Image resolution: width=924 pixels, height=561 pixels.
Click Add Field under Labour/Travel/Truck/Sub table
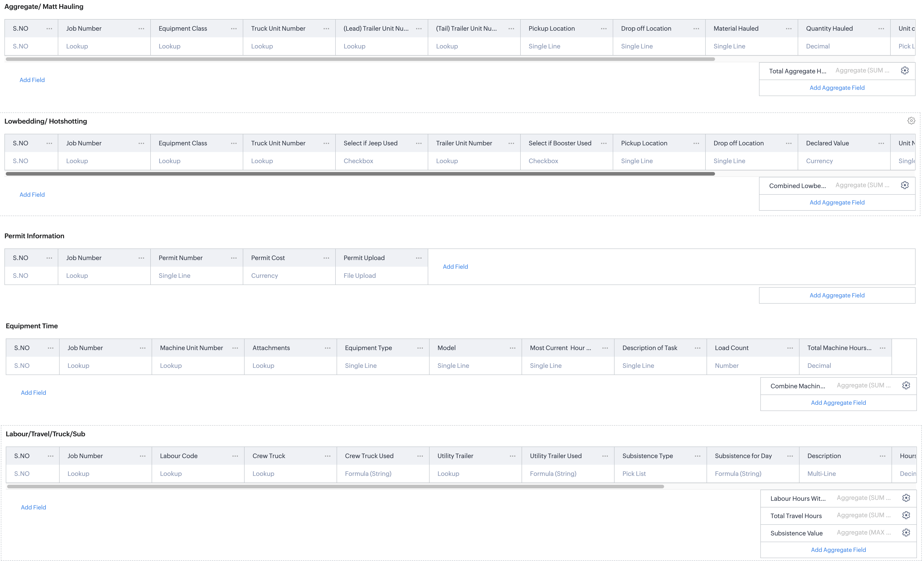click(x=33, y=507)
